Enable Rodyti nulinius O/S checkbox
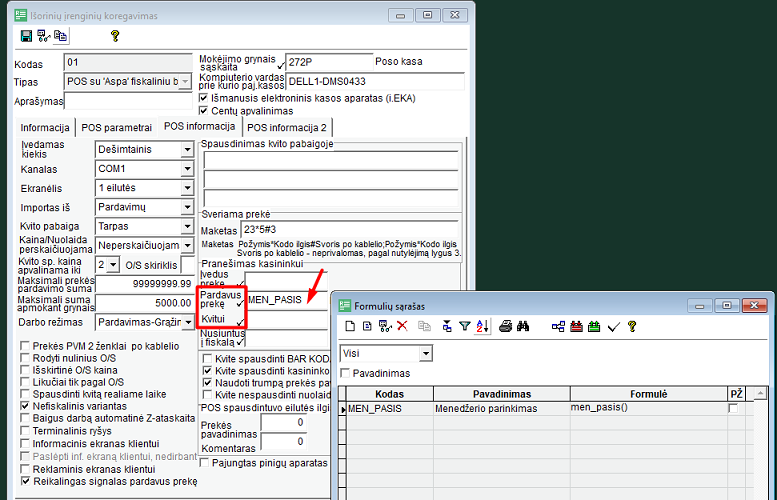The width and height of the screenshot is (777, 500). tap(25, 357)
